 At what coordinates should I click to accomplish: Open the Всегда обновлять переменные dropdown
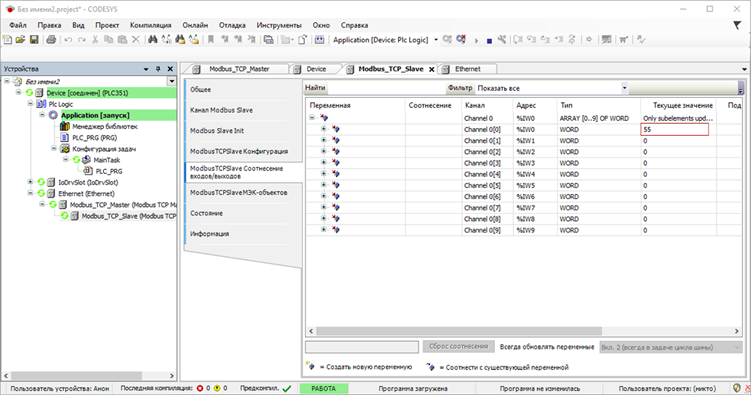click(x=671, y=347)
